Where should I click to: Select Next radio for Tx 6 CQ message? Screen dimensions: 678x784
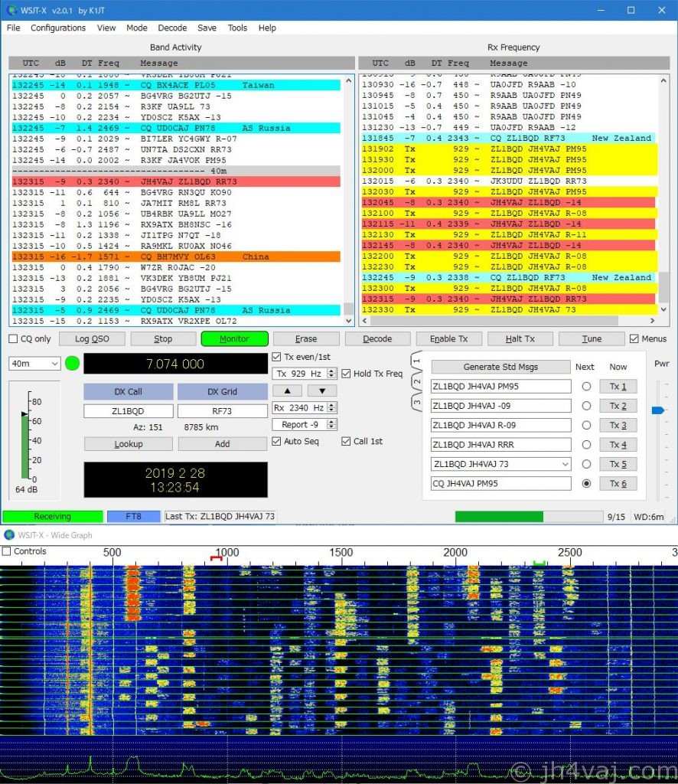pos(587,484)
